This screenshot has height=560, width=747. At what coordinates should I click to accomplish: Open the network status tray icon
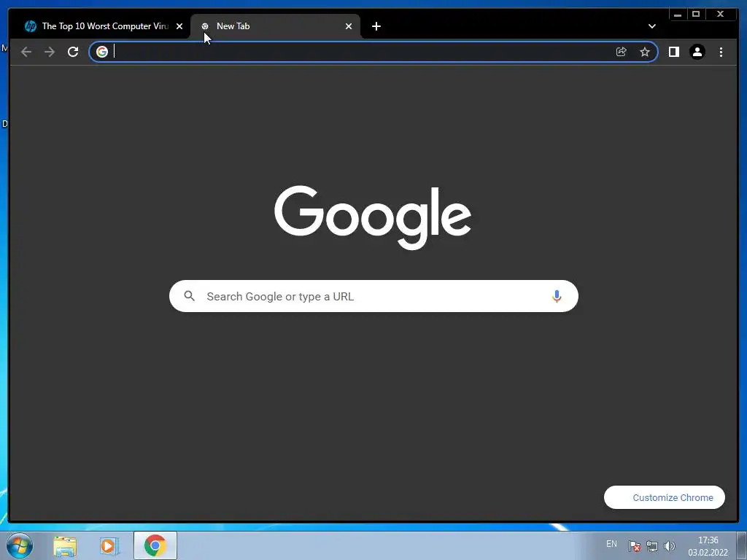pyautogui.click(x=651, y=546)
